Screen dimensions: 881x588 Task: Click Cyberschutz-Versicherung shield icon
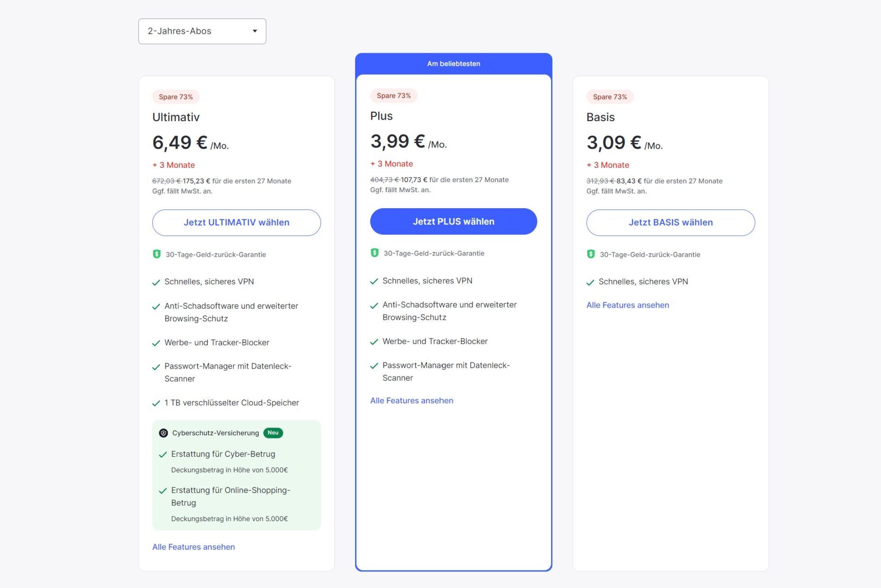[x=163, y=433]
